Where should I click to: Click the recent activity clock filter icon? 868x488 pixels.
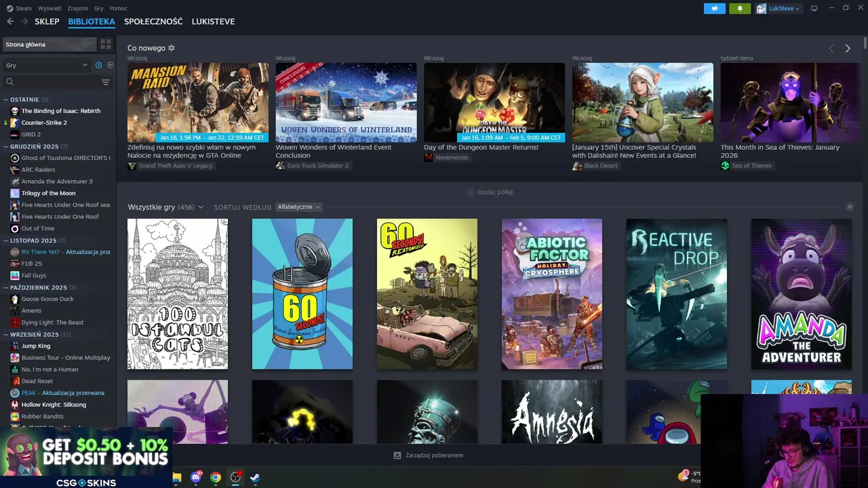99,65
